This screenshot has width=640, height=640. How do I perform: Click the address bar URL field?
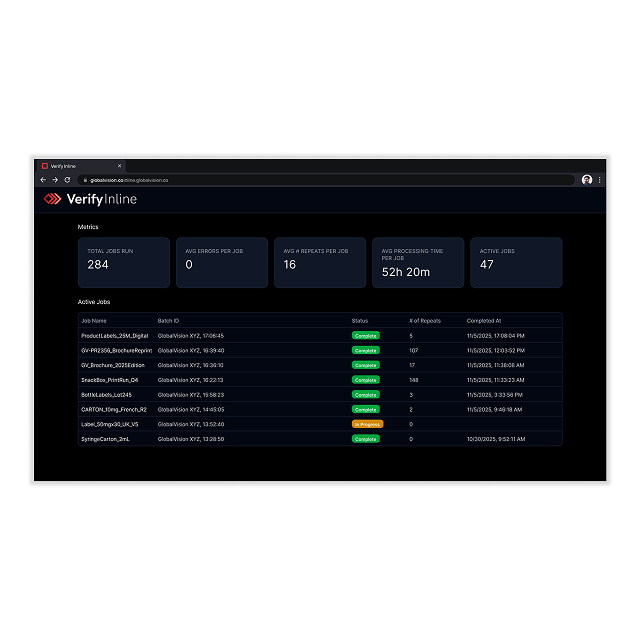(x=327, y=180)
